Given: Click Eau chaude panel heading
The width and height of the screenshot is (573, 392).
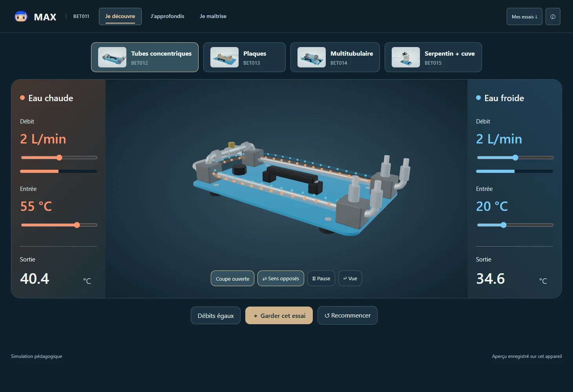Looking at the screenshot, I should pos(51,98).
